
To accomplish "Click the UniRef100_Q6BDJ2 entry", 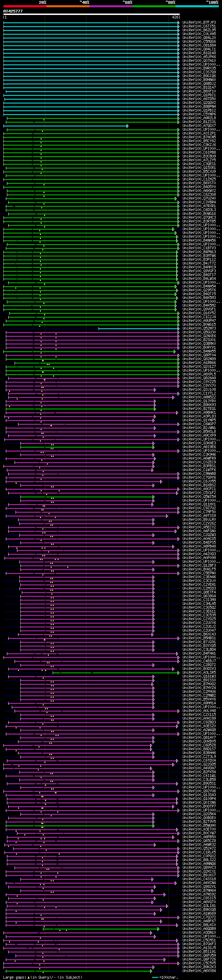I will (x=199, y=83).
